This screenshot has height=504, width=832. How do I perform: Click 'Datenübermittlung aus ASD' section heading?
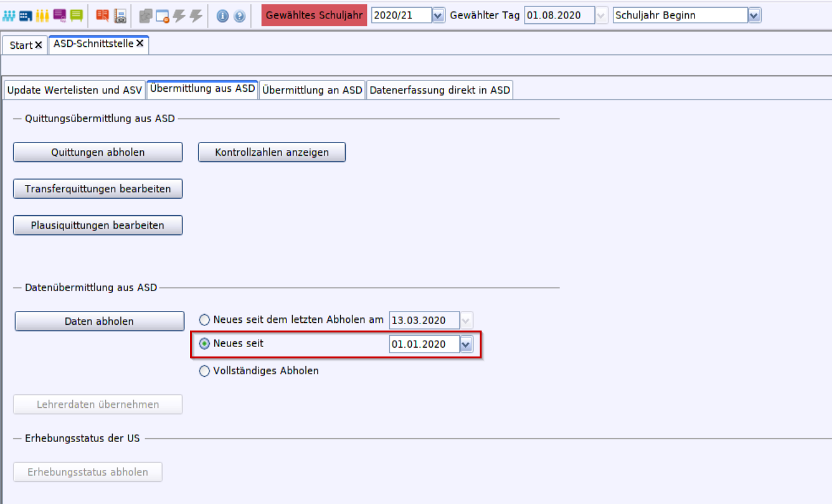[x=91, y=287]
